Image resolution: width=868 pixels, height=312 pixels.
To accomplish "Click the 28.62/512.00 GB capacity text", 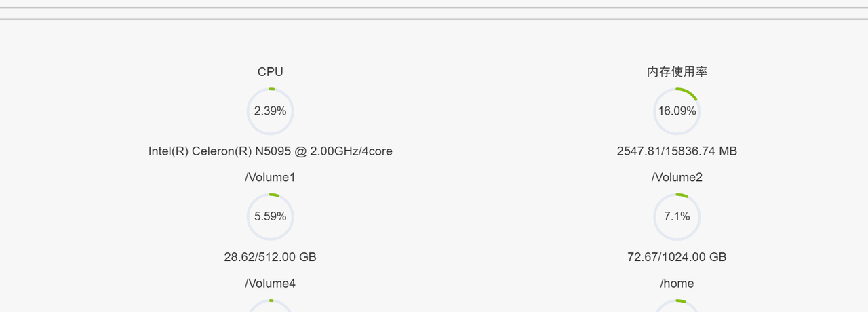I will [270, 257].
